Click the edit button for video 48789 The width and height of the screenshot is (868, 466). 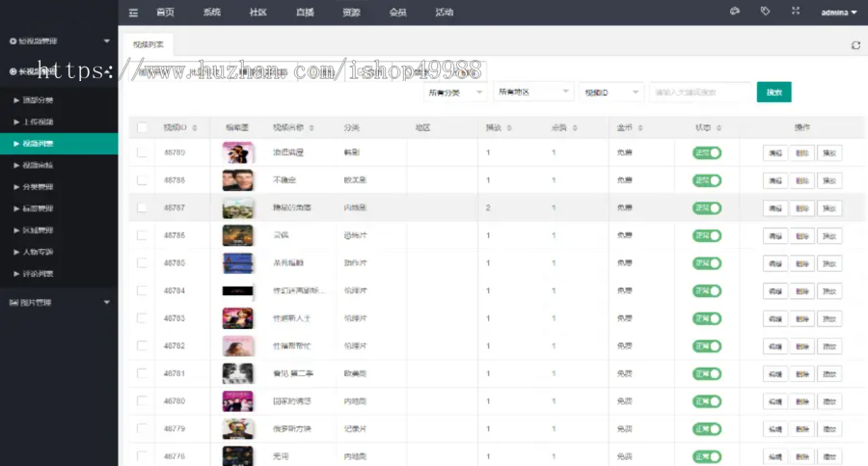(x=775, y=153)
